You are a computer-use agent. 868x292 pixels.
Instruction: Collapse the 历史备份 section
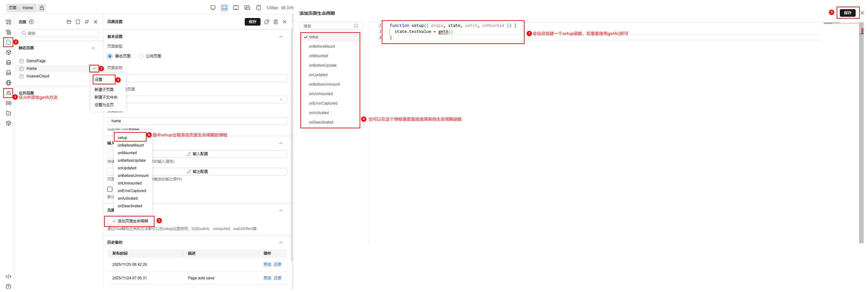281,243
